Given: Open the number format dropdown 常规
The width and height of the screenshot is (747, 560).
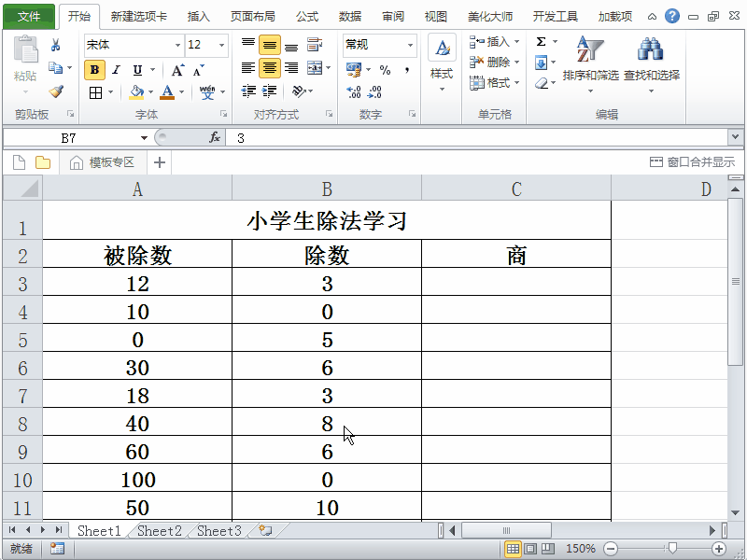Looking at the screenshot, I should (x=410, y=45).
